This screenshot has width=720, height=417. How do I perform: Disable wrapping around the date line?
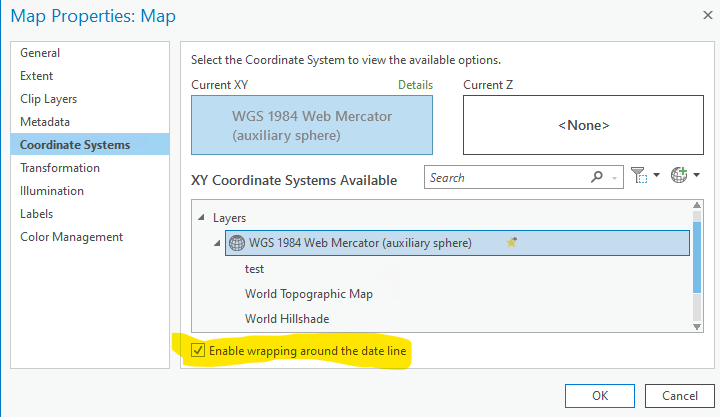click(199, 350)
